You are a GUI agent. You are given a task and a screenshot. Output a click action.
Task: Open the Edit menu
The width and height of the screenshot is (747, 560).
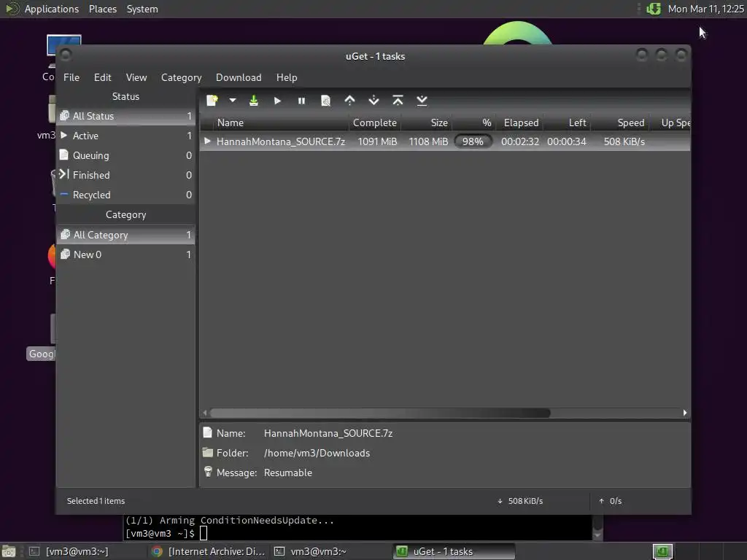pyautogui.click(x=102, y=77)
